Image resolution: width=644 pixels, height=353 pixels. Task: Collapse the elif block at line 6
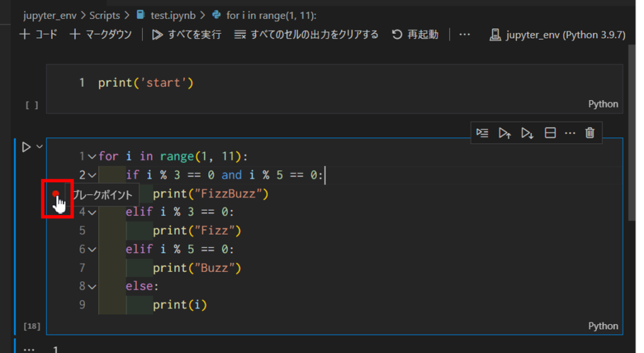tap(92, 249)
